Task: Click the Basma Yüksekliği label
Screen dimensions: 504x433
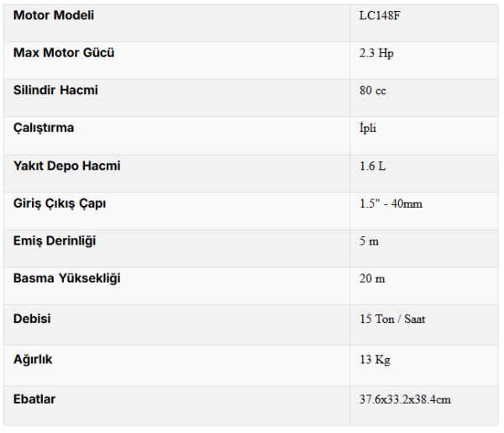Action: point(67,278)
